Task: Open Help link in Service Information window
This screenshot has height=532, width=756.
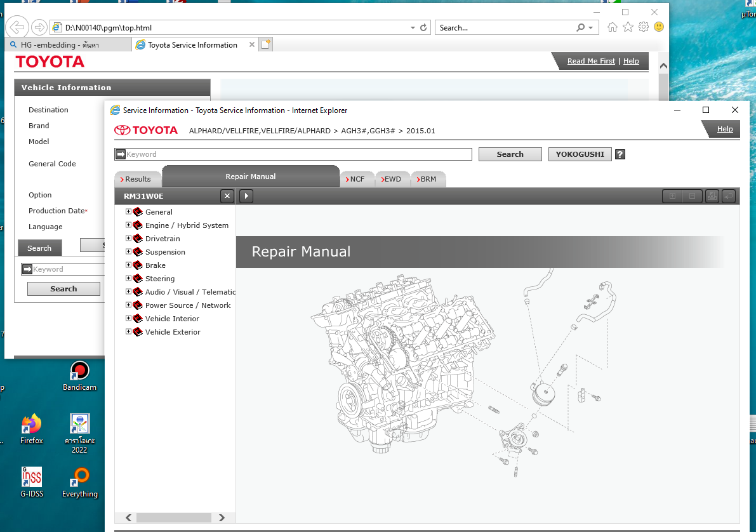Action: point(725,129)
